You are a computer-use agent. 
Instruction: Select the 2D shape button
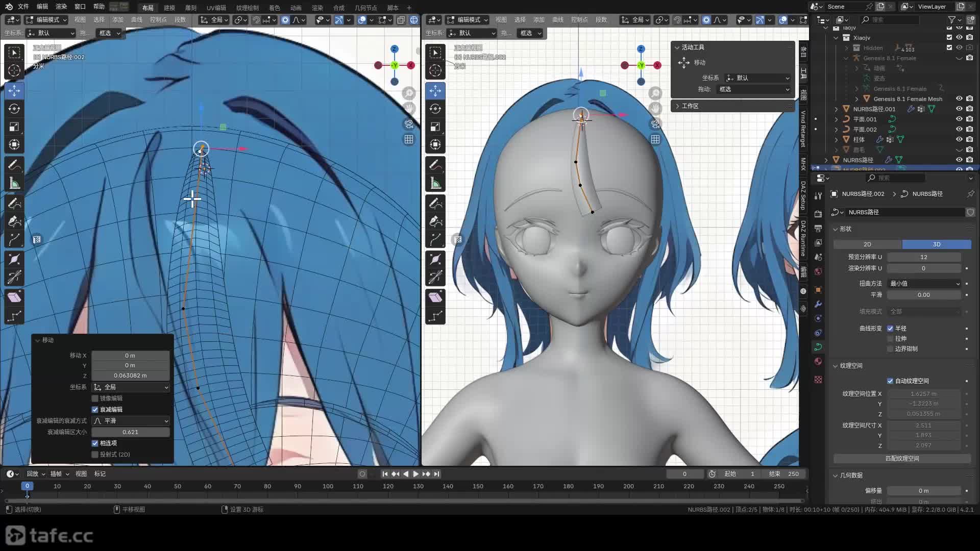867,244
